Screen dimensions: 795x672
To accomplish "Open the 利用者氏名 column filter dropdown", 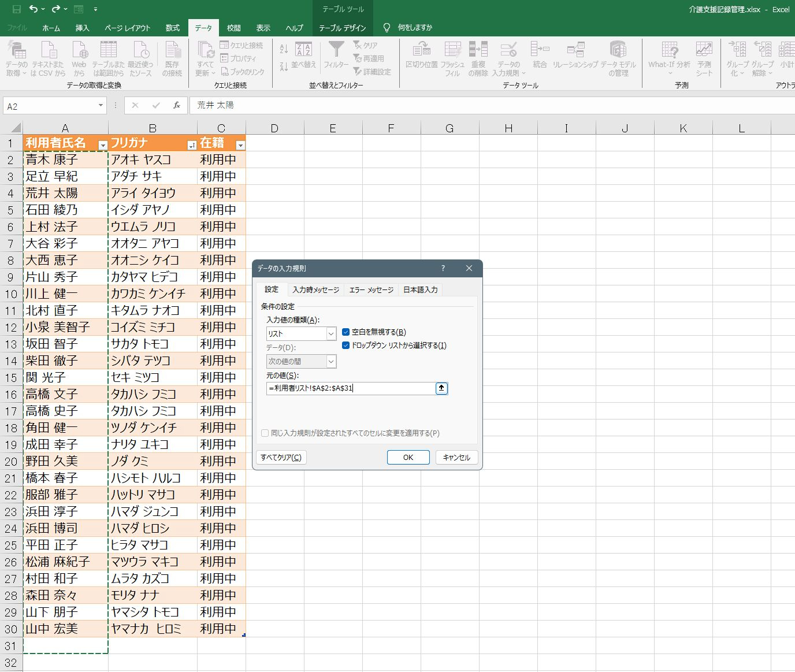I will 103,146.
